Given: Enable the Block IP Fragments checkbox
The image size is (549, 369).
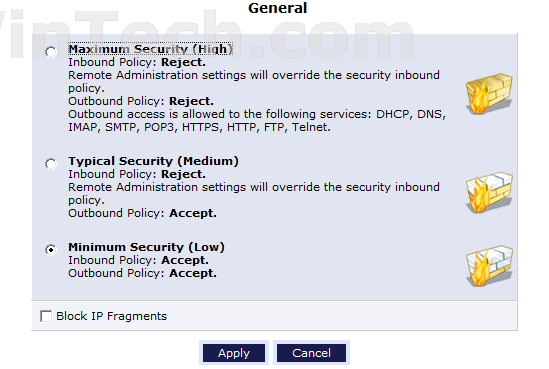Looking at the screenshot, I should coord(46,316).
